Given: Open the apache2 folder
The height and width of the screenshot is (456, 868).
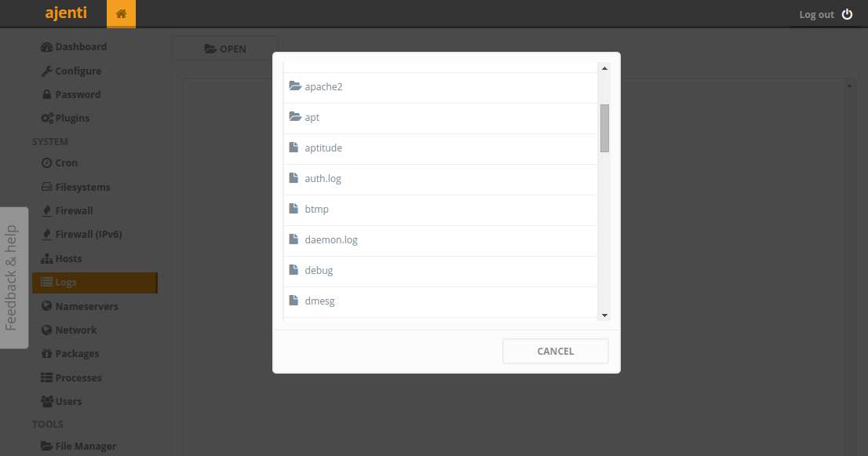Looking at the screenshot, I should [440, 87].
